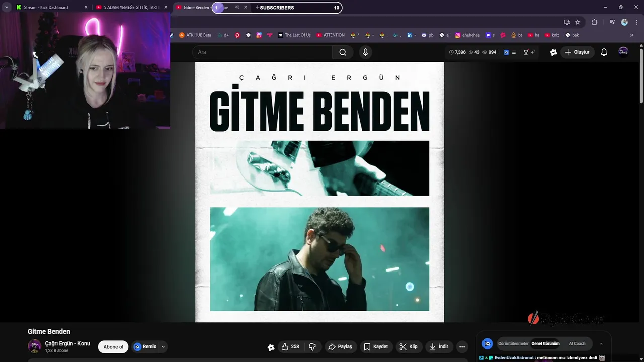Mute the Gitme Benden tab audio

237,8
